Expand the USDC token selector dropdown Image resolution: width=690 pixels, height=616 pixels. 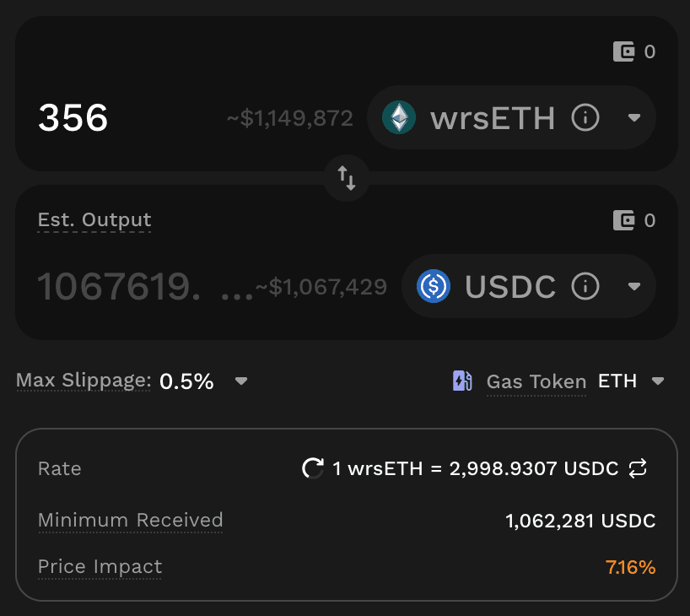(x=635, y=287)
